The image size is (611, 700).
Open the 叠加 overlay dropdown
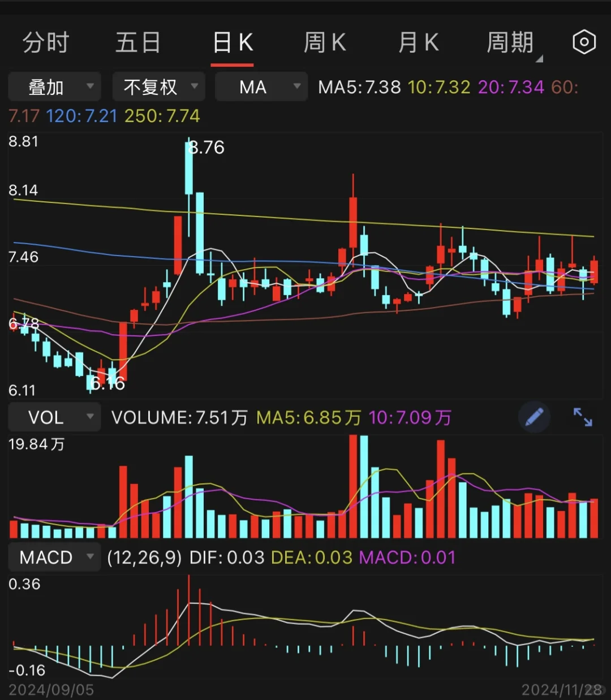point(55,87)
